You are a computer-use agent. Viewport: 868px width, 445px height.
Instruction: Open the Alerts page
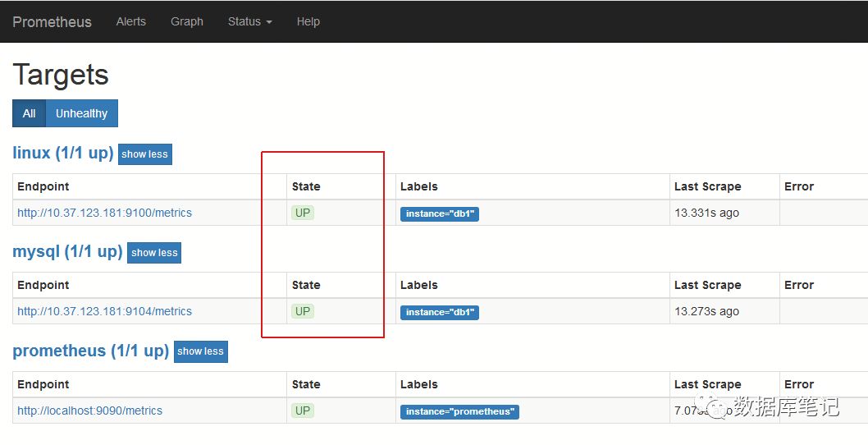tap(131, 21)
